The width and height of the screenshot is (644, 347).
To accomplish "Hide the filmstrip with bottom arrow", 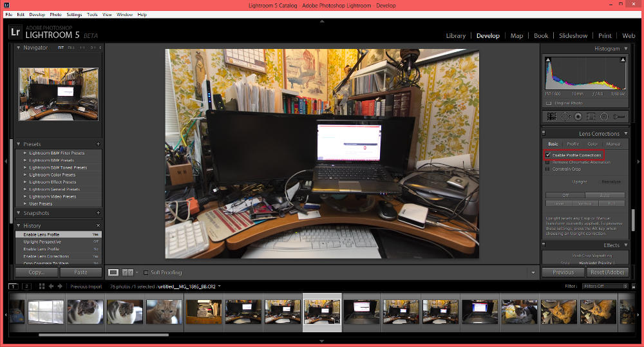I will coord(322,341).
